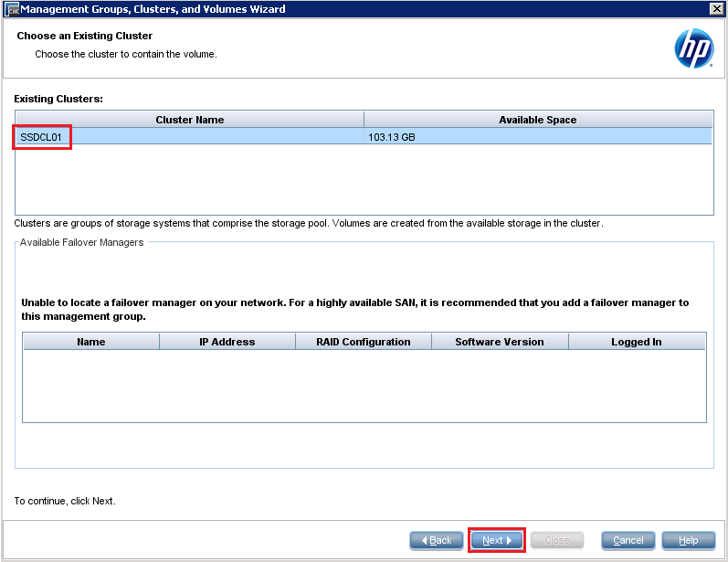Go back with the Back button
This screenshot has height=562, width=728.
point(436,540)
